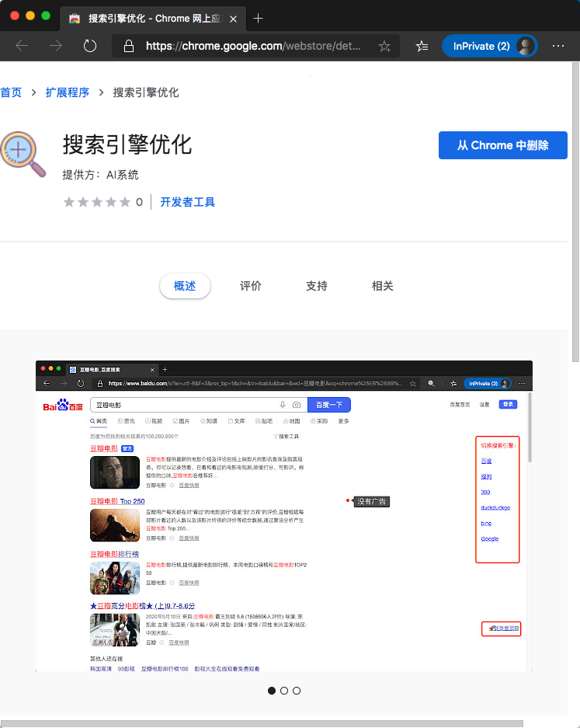This screenshot has width=580, height=728.
Task: Open the favorites list icon
Action: coord(422,46)
